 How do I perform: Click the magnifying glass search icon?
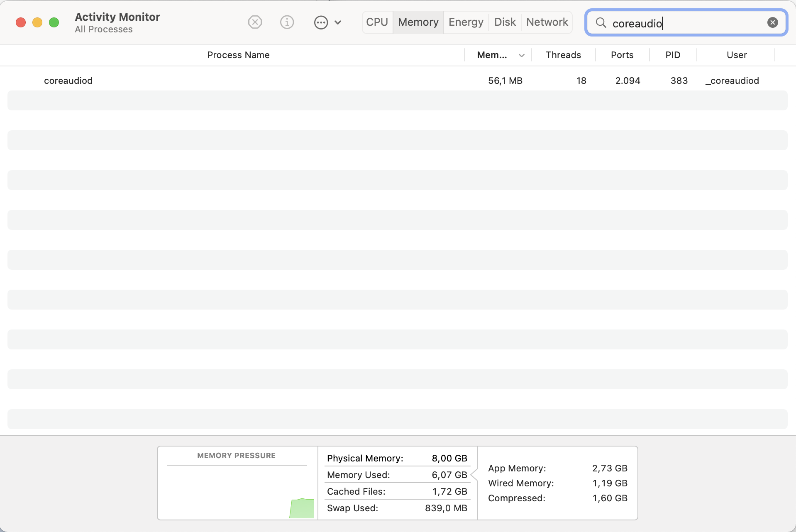(601, 22)
